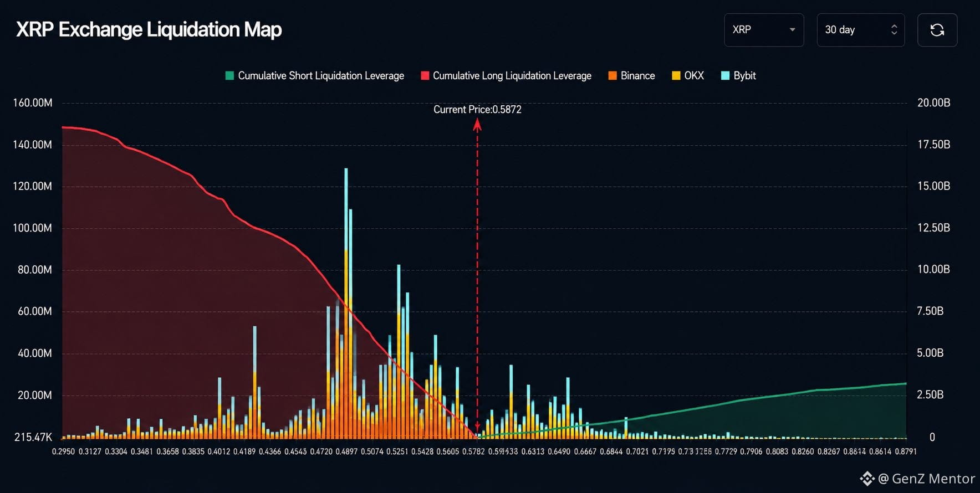Image resolution: width=980 pixels, height=493 pixels.
Task: Click the green Short Liquidation color swatch
Action: 229,76
